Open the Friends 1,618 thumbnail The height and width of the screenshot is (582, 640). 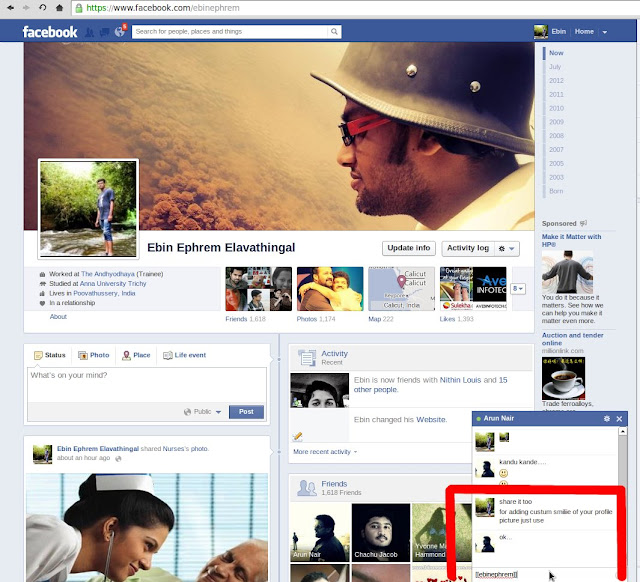pyautogui.click(x=258, y=289)
